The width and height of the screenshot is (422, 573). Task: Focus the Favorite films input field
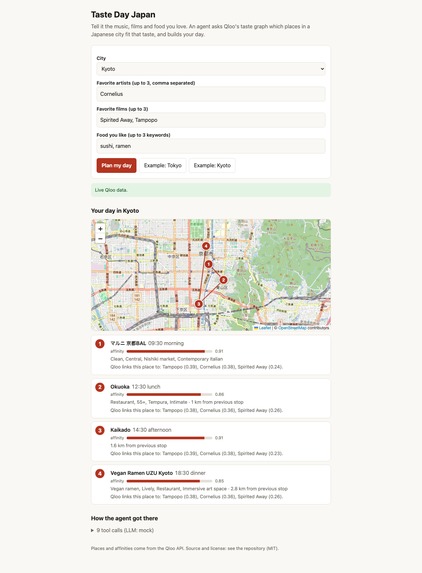coord(211,120)
